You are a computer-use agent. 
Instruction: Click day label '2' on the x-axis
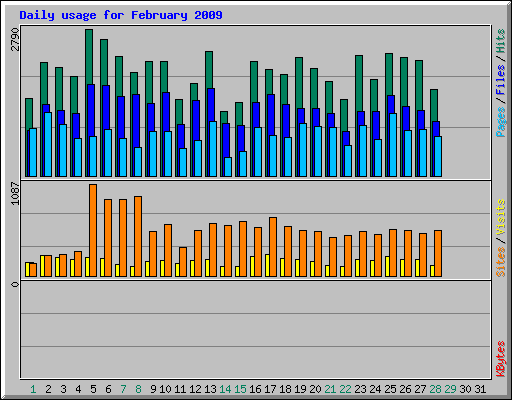click(48, 389)
